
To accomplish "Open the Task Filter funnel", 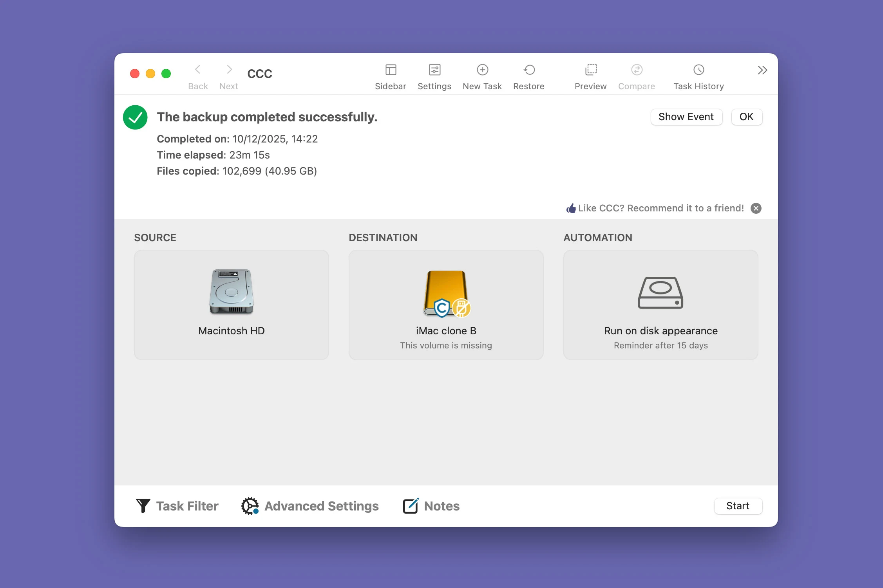I will [177, 506].
